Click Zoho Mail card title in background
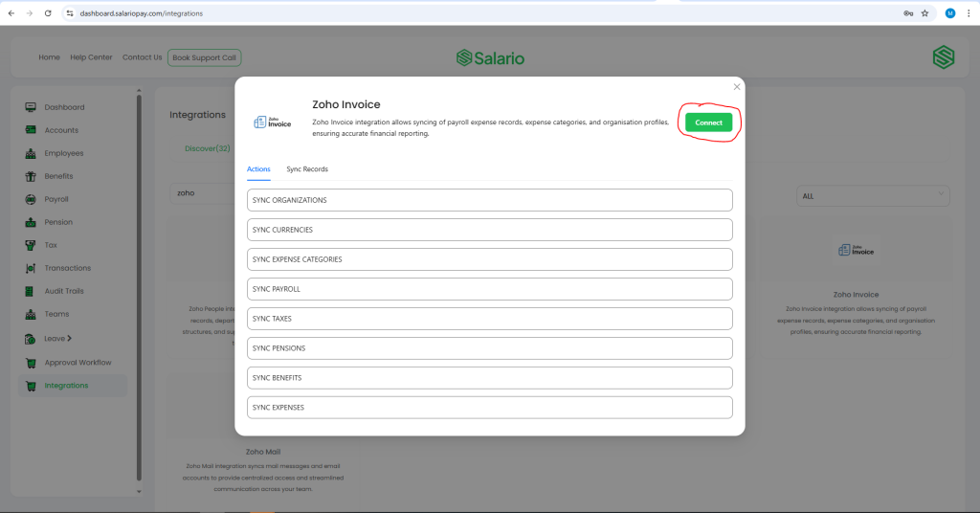 coord(263,452)
